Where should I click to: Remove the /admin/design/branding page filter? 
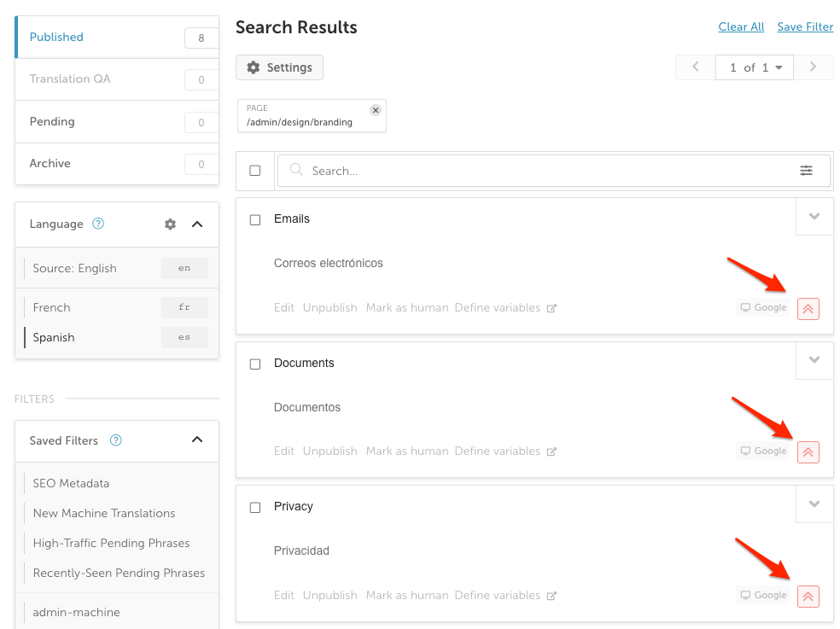tap(376, 110)
